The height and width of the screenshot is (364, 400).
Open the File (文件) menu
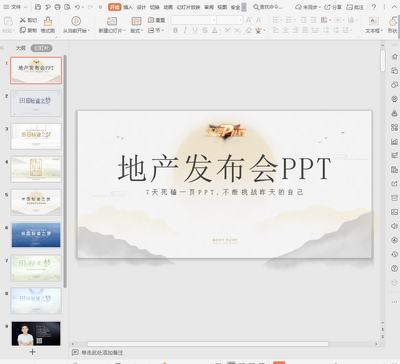click(15, 7)
